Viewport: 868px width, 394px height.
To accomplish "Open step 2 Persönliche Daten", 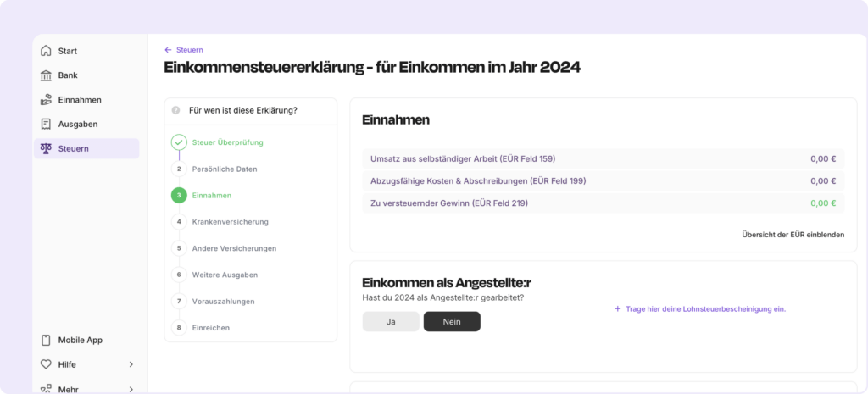I will pos(224,169).
